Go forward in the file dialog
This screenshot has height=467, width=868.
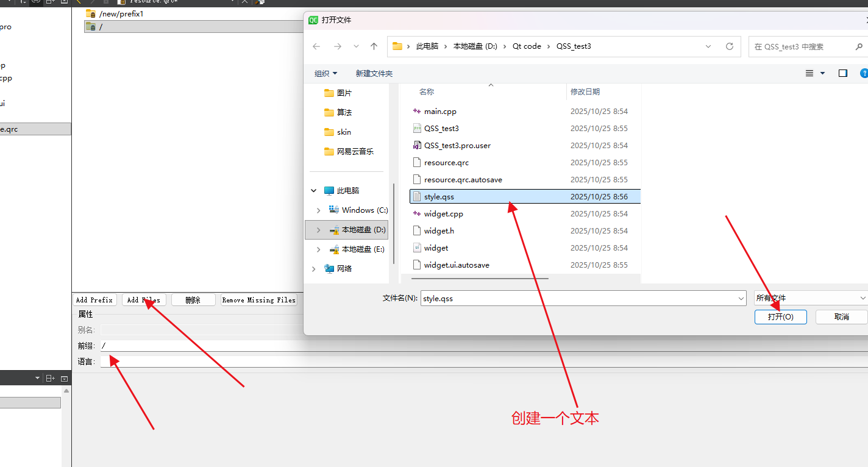[338, 46]
